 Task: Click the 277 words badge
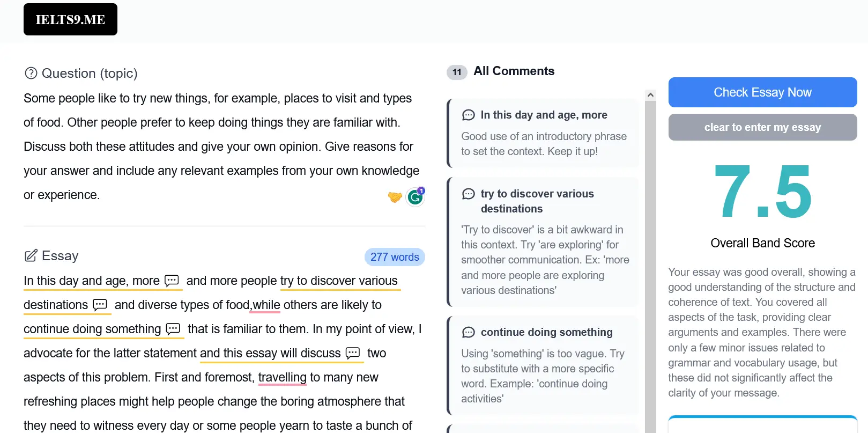point(395,257)
